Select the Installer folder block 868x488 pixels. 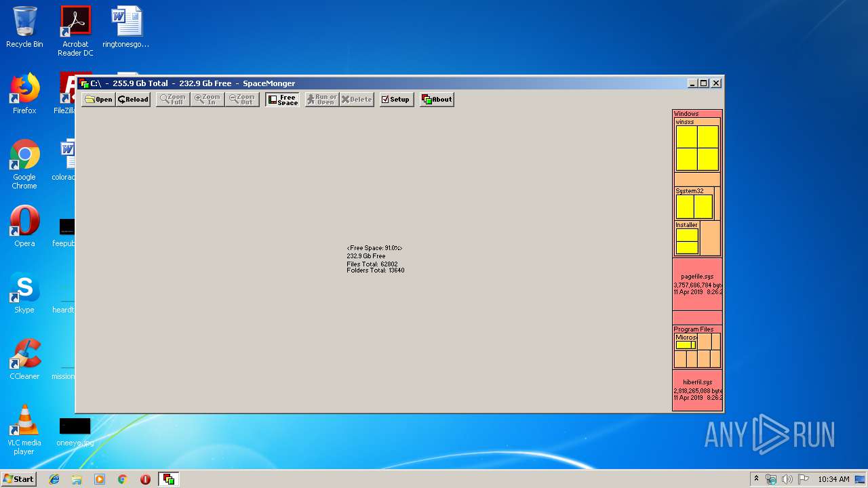[x=687, y=238]
